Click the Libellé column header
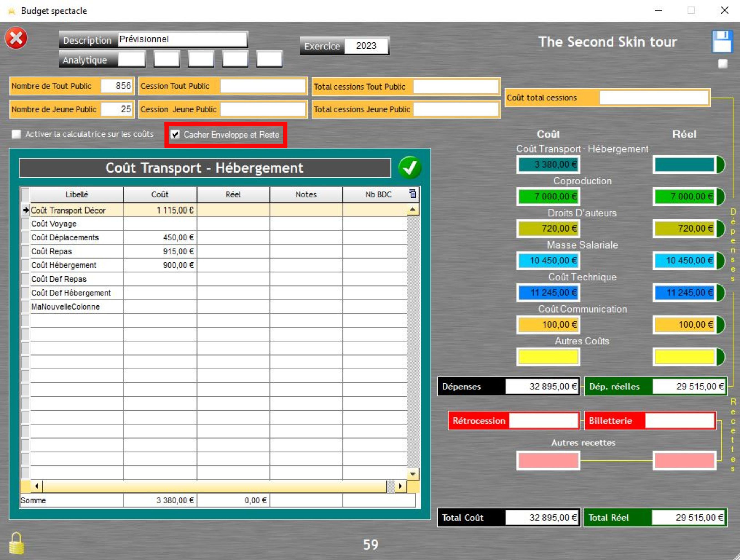The width and height of the screenshot is (740, 560). pos(77,195)
